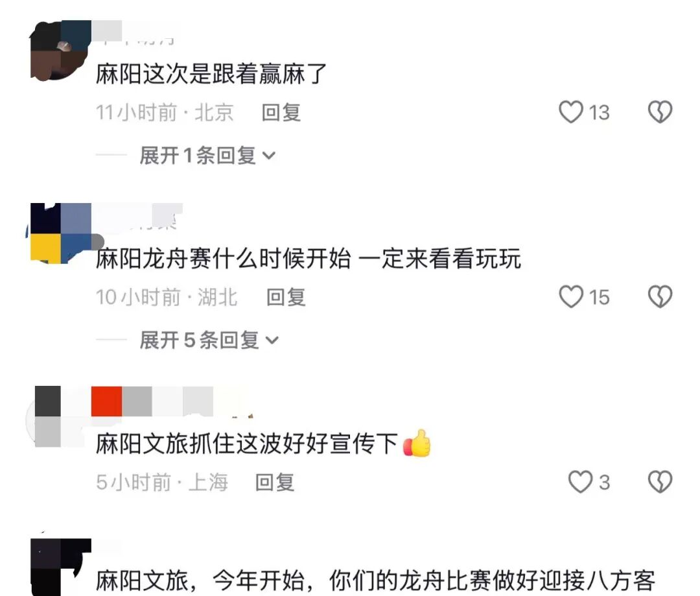
Task: Reply to the 10小时前 Hubei comment
Action: pos(286,297)
